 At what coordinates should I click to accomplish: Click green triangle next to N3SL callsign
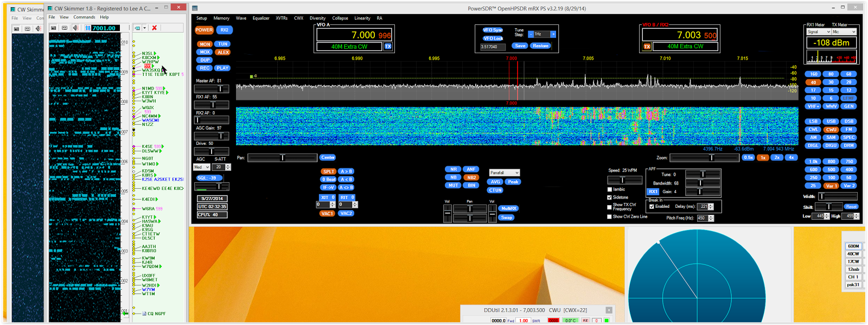click(x=156, y=54)
